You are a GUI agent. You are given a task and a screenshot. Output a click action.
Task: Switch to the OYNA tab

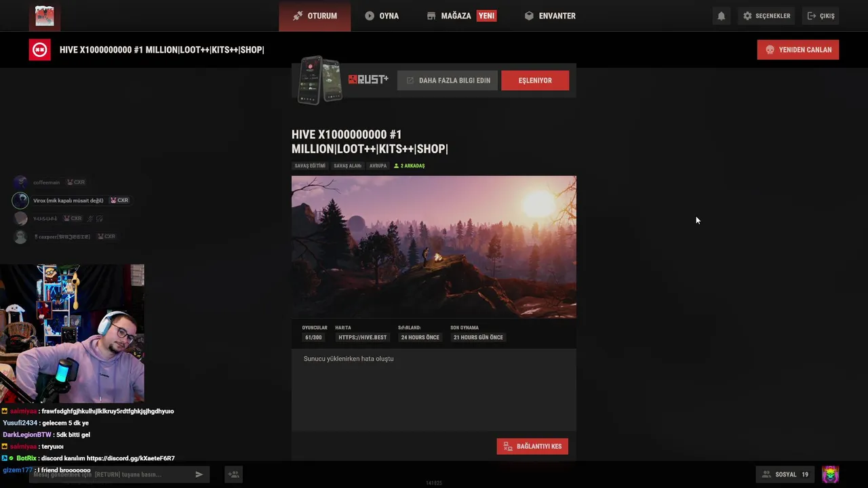(x=382, y=16)
